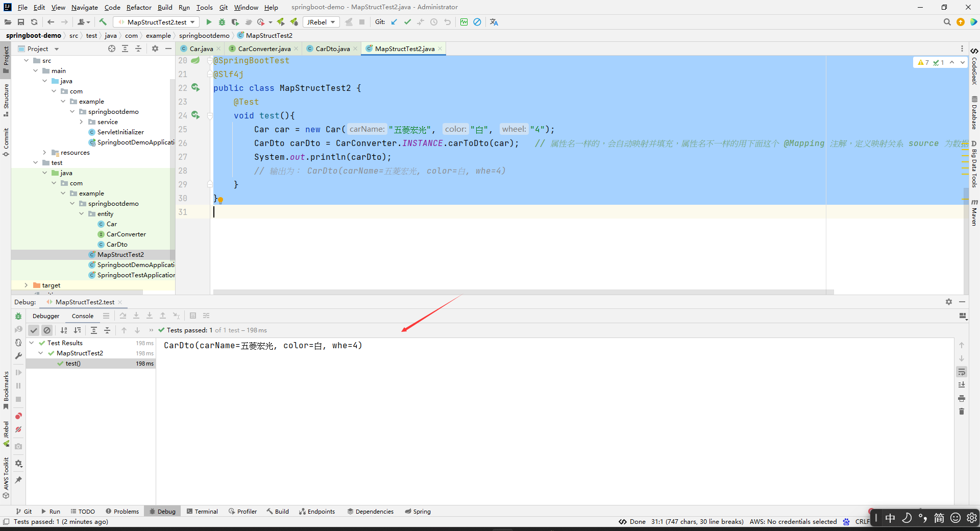Click the translate icon in the main toolbar
The height and width of the screenshot is (531, 980).
493,22
